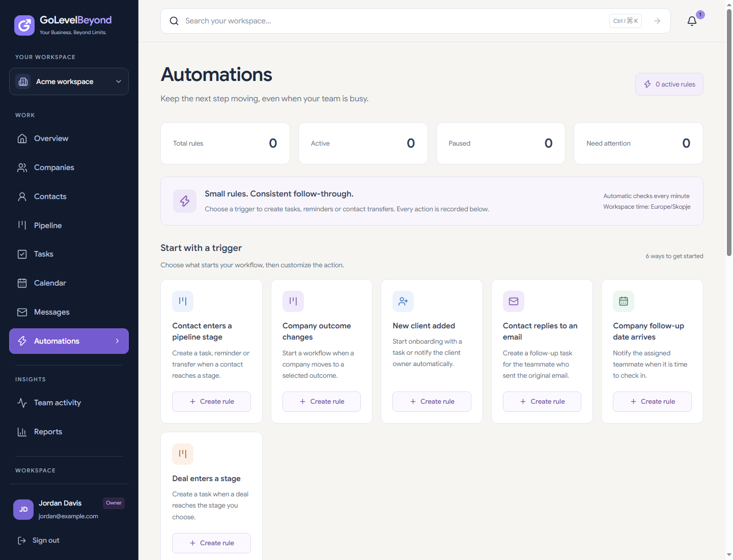Click the Jordan Davis user name

coord(60,503)
